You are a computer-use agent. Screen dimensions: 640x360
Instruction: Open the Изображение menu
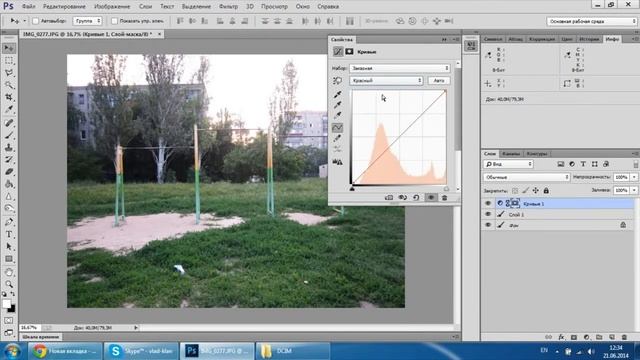pos(112,7)
